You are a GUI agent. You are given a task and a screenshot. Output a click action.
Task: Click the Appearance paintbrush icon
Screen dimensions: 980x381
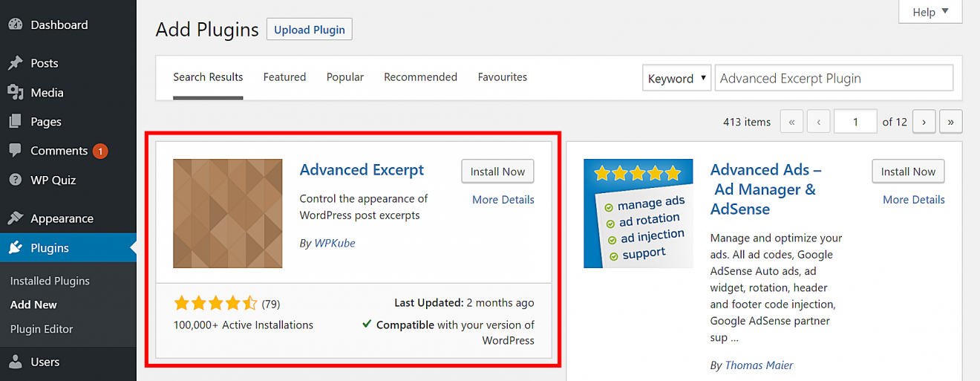[x=16, y=218]
